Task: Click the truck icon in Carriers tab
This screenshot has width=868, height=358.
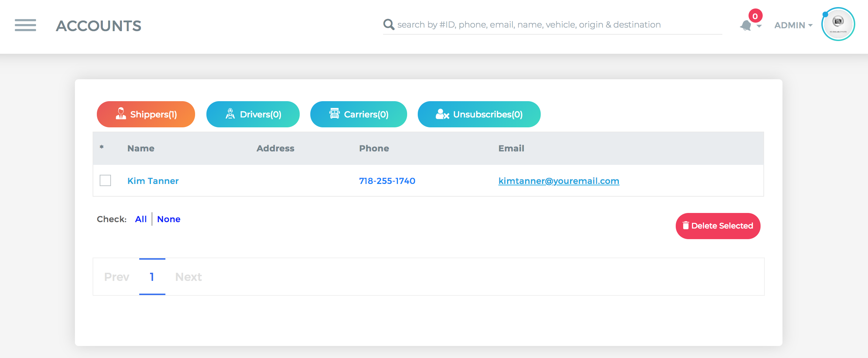Action: coord(334,113)
